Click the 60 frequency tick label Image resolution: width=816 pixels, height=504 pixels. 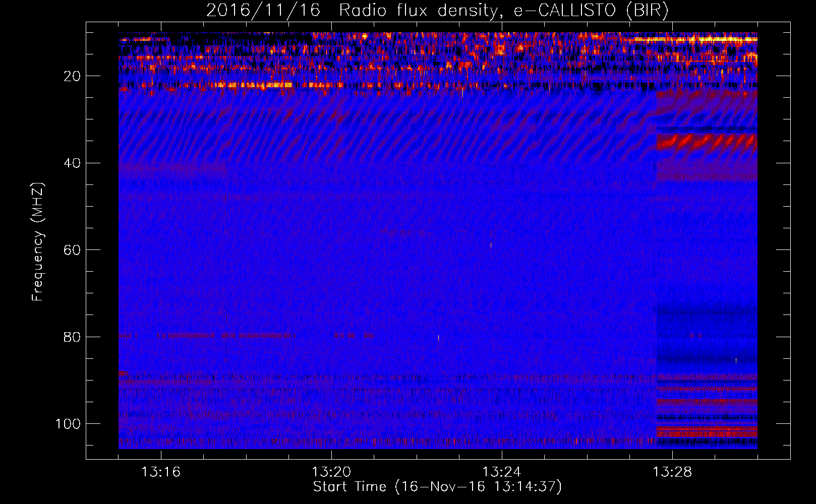[72, 250]
